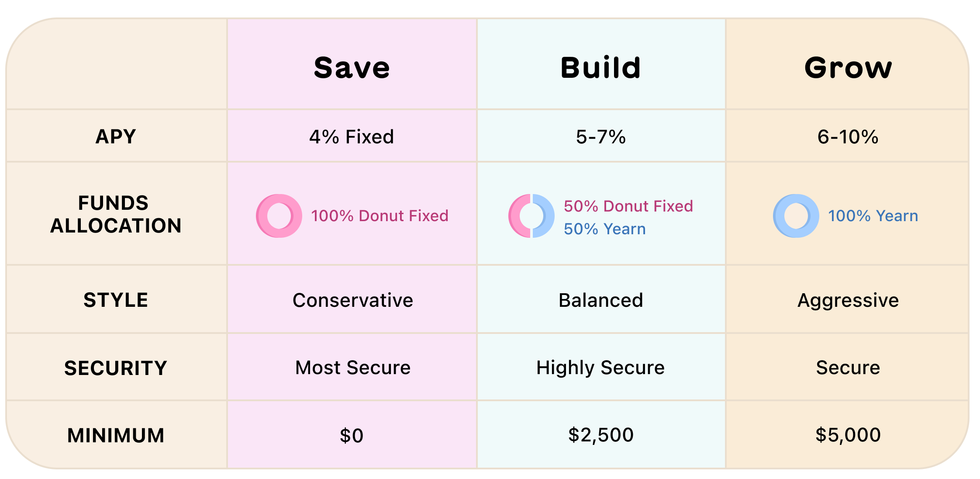
Task: Select the Build plan header
Action: click(601, 68)
